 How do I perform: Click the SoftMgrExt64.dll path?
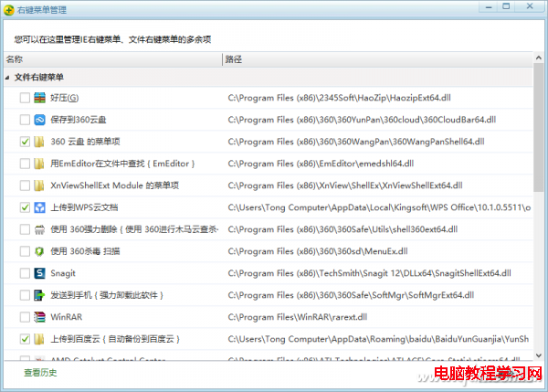click(x=351, y=295)
